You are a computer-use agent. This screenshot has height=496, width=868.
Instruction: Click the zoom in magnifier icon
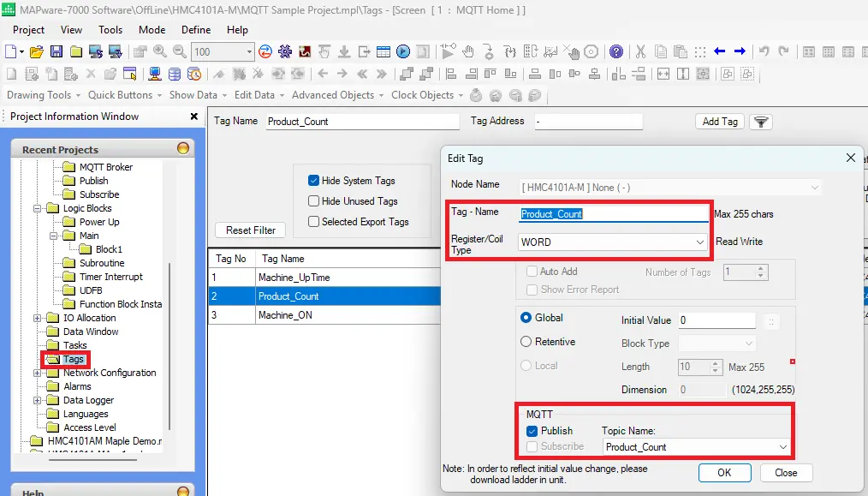pyautogui.click(x=160, y=52)
